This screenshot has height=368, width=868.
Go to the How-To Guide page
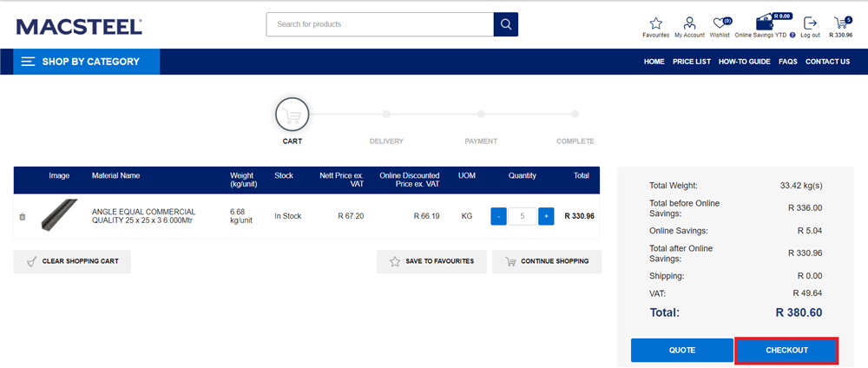(x=744, y=62)
